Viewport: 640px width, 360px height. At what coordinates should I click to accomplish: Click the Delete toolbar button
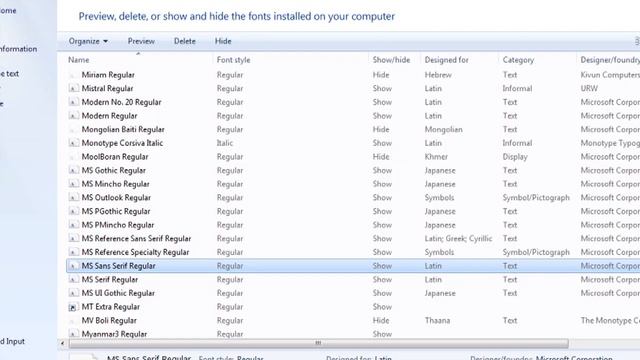click(x=184, y=41)
